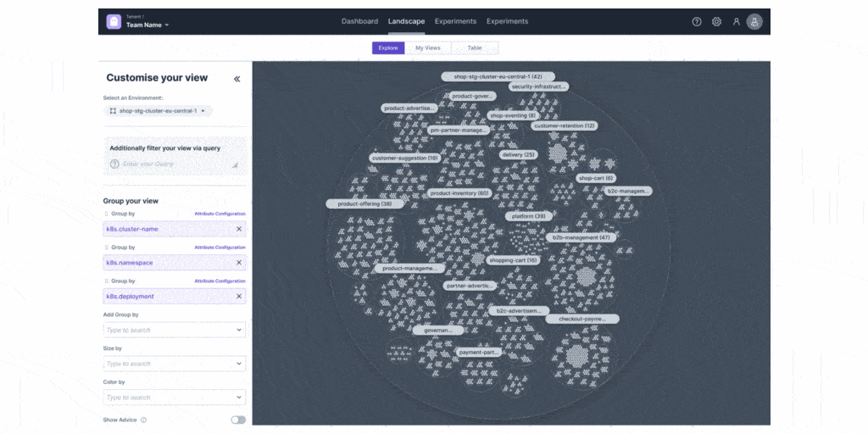Open Attribute Configuration link for k8s.cluster-name

point(220,214)
